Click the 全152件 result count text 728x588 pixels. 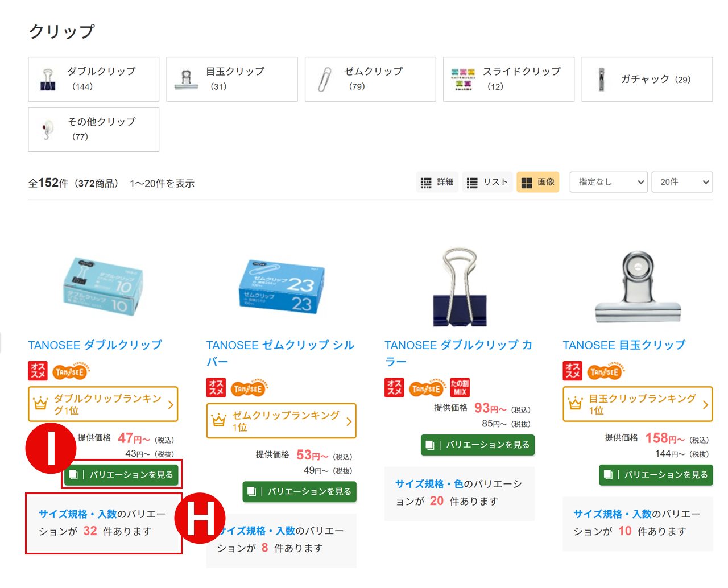coord(48,183)
